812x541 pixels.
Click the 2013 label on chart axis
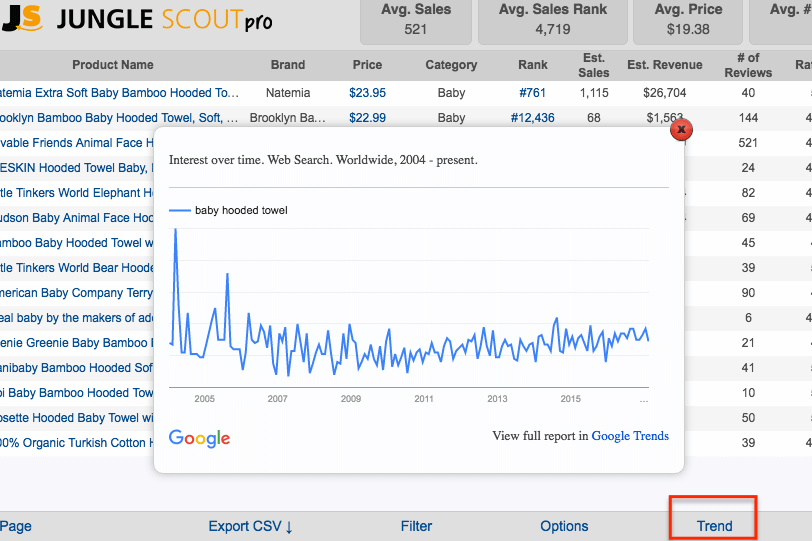pos(497,399)
